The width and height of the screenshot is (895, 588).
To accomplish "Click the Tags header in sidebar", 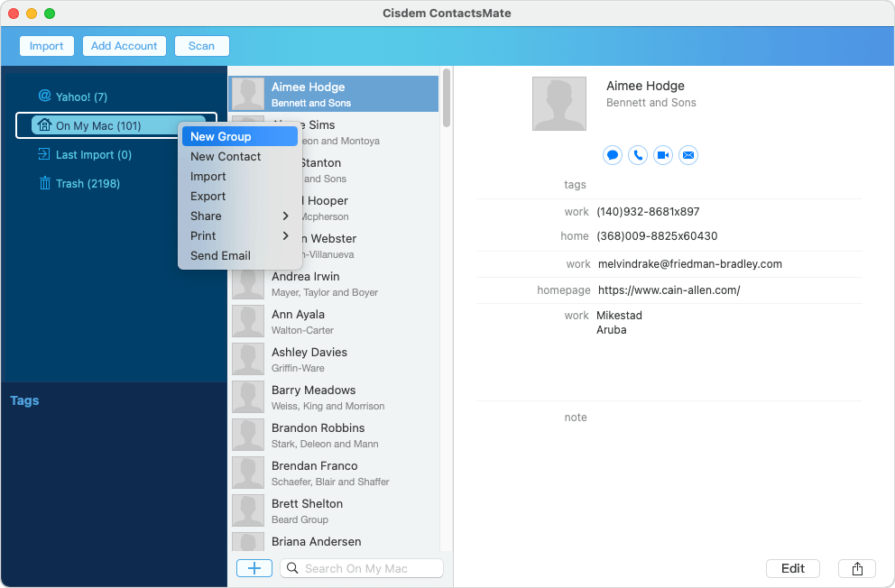I will (x=24, y=400).
